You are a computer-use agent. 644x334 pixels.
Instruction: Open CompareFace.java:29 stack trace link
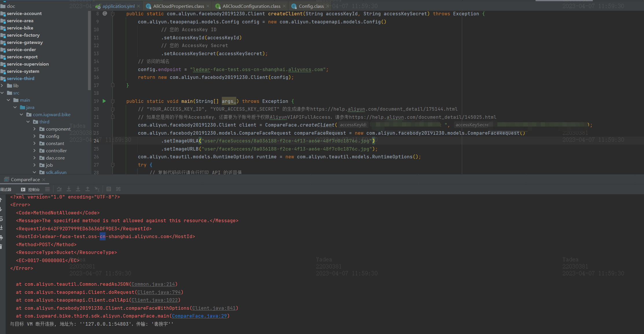[x=199, y=316]
